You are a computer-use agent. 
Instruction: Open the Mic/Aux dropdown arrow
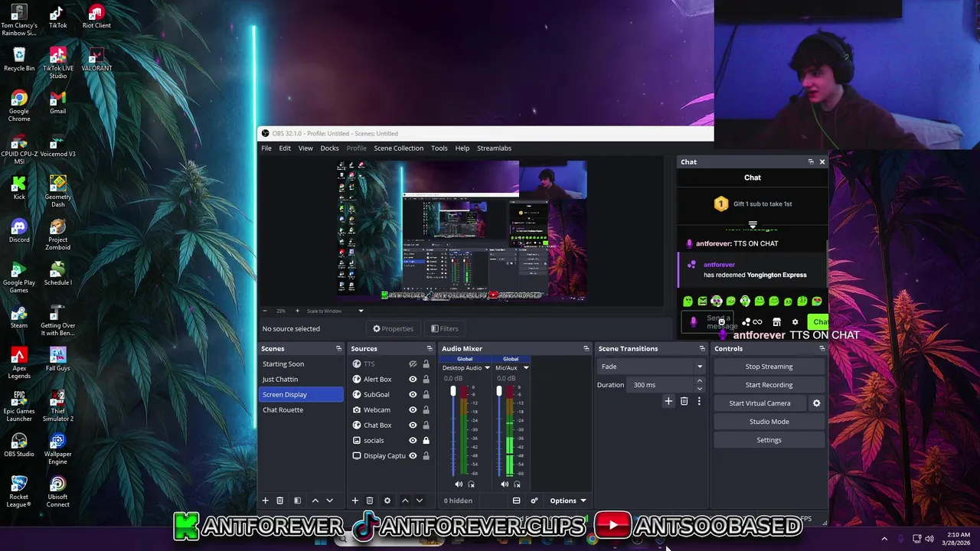525,368
